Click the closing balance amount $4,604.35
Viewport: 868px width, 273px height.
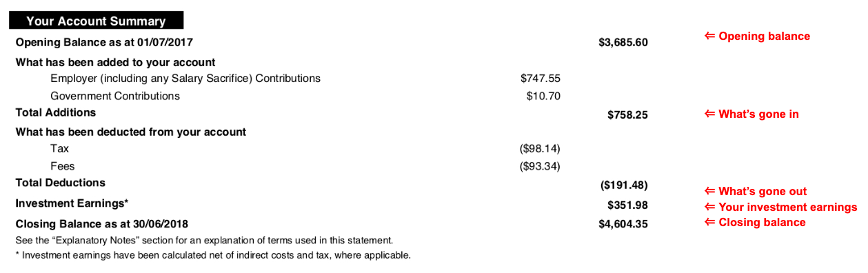[623, 224]
